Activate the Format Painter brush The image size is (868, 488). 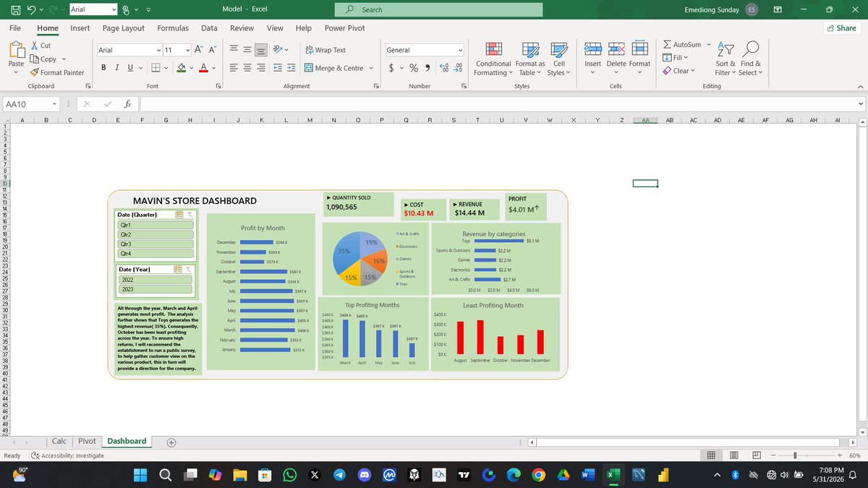tap(35, 72)
